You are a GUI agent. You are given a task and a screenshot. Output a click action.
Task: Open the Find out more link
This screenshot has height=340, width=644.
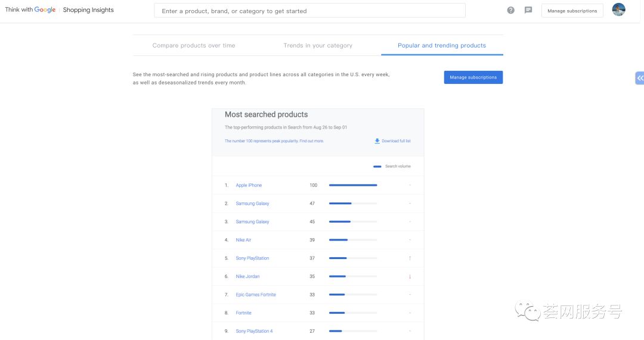click(311, 141)
